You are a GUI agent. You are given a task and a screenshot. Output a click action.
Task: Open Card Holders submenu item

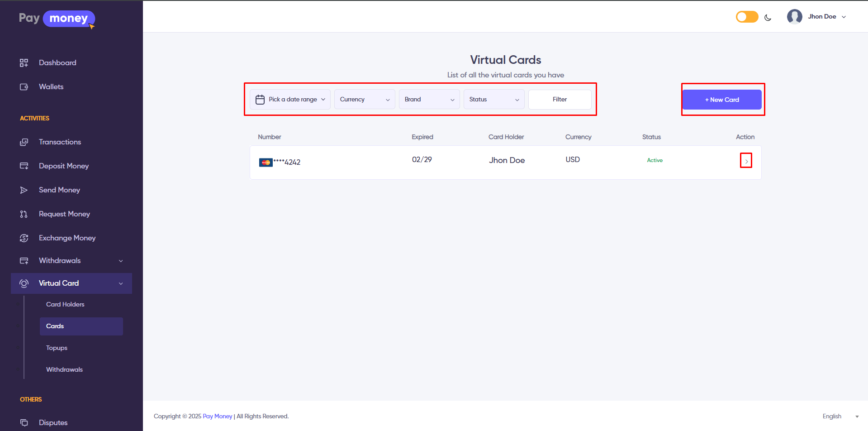click(65, 305)
